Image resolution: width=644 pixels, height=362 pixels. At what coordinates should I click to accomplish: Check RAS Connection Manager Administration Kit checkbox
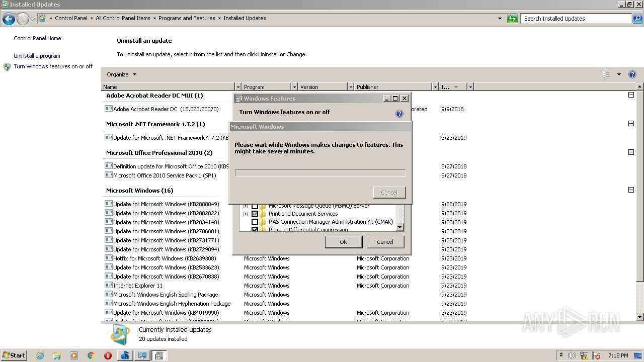[x=255, y=222]
